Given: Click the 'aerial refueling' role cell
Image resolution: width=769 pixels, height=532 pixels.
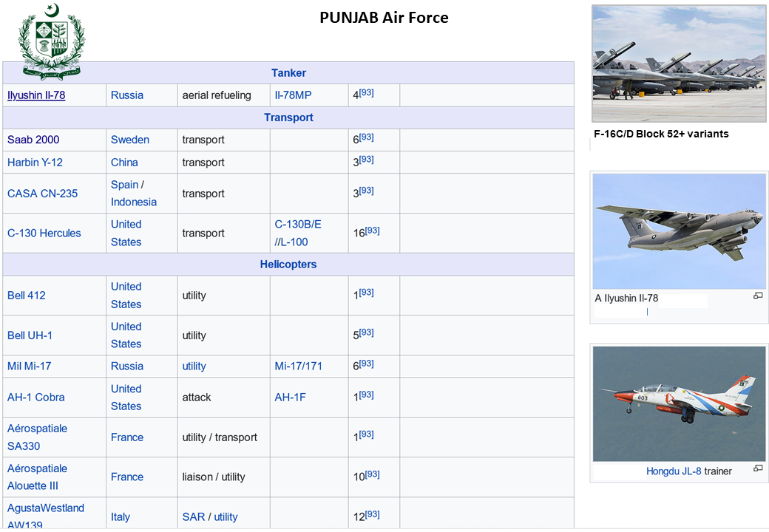Looking at the screenshot, I should click(x=217, y=95).
